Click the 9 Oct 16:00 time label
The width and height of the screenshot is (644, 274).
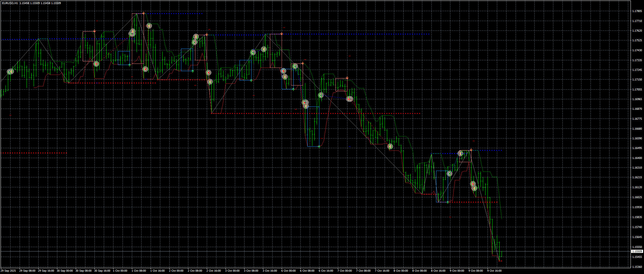point(494,270)
